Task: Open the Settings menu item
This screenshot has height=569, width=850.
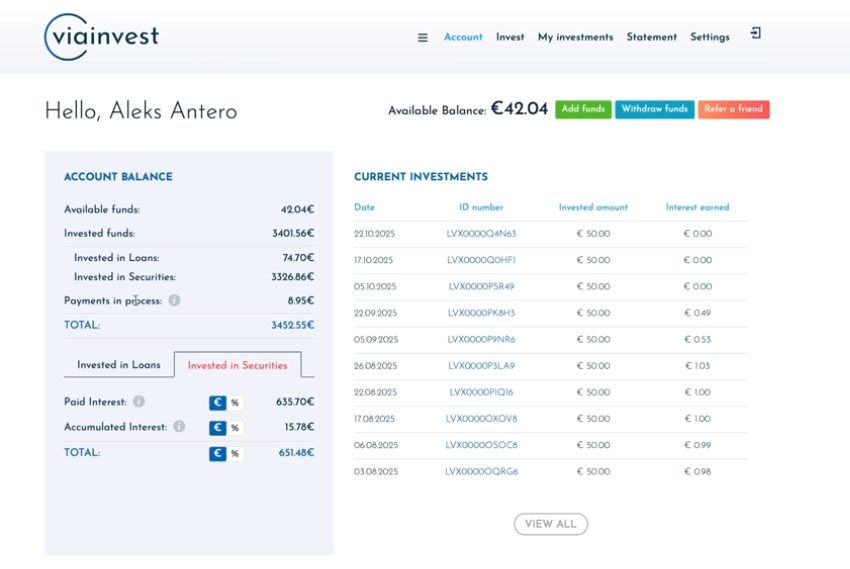Action: tap(710, 37)
